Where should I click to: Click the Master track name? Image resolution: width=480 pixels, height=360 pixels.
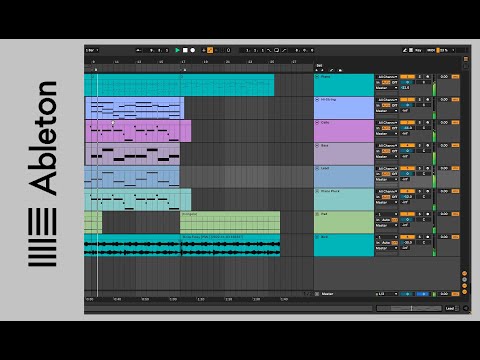click(x=327, y=294)
